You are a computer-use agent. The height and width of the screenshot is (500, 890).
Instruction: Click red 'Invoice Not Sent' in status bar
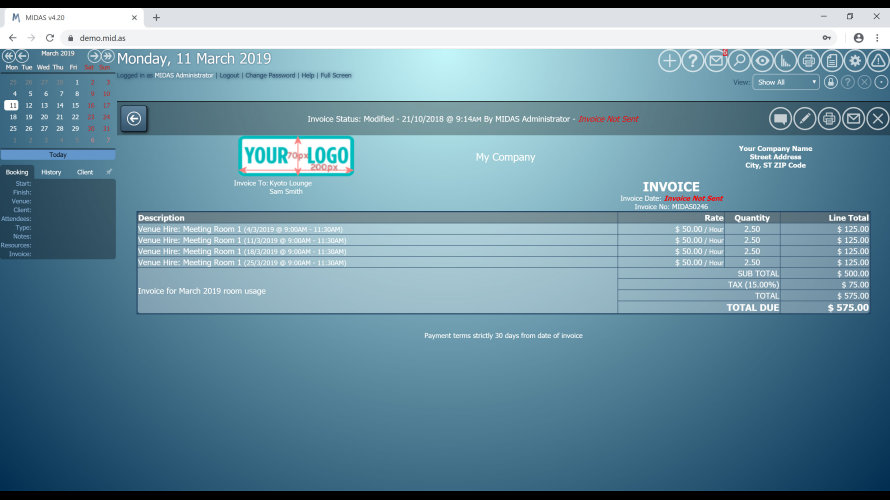tap(608, 119)
